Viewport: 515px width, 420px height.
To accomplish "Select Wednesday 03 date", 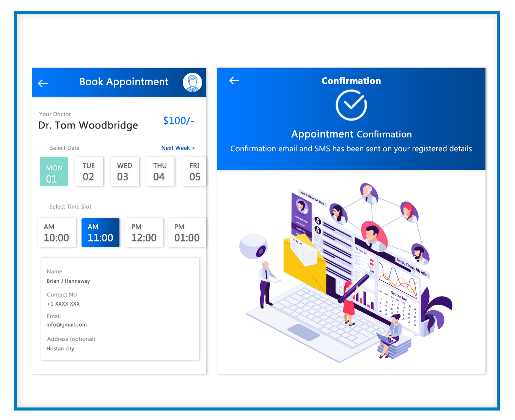I will point(125,172).
